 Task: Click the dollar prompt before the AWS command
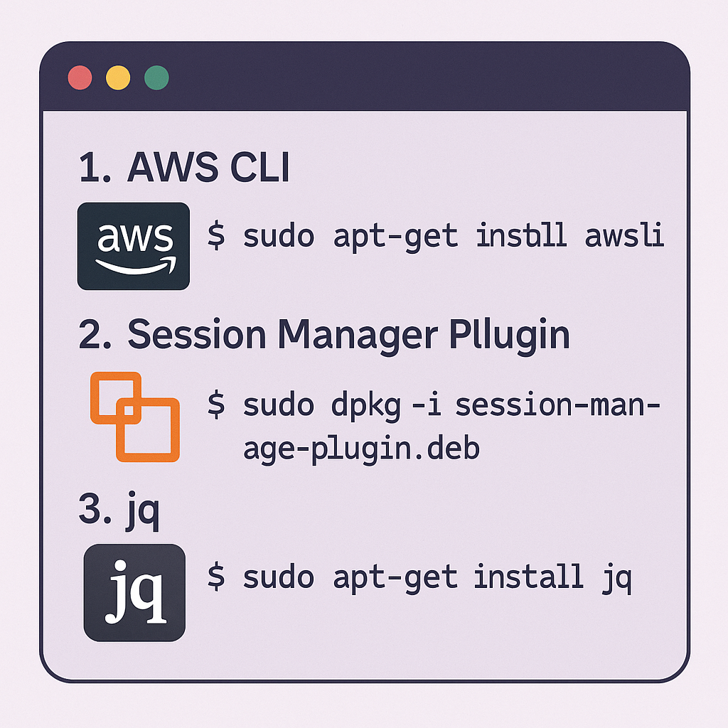point(217,235)
